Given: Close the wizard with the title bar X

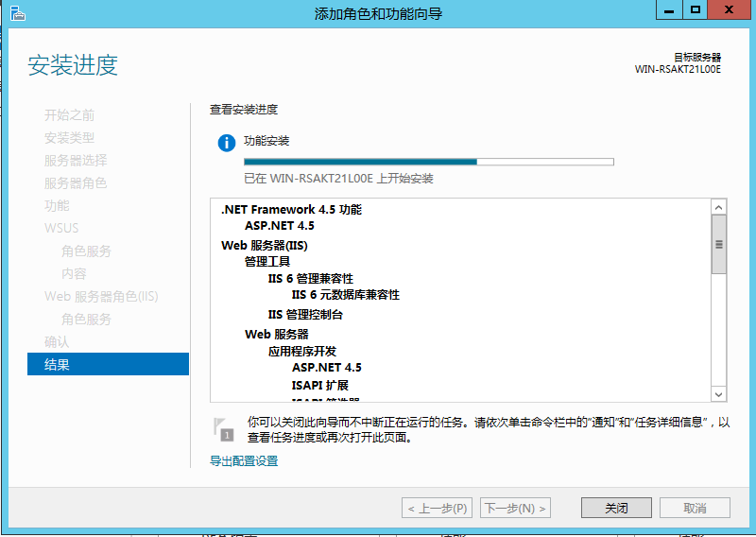Looking at the screenshot, I should point(729,10).
